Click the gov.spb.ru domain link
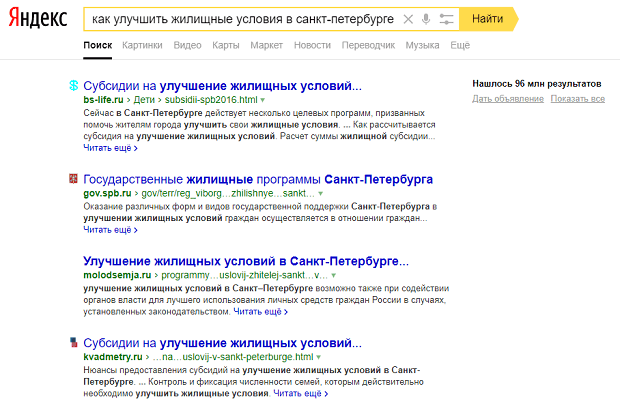This screenshot has width=620, height=412. click(x=107, y=193)
